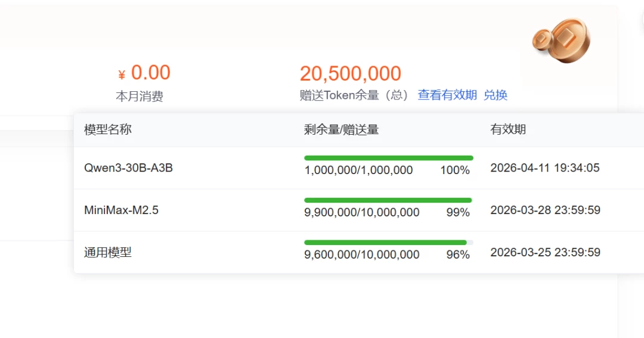The image size is (644, 338).
Task: Click the 20,500,000 token balance figure
Action: pyautogui.click(x=350, y=74)
